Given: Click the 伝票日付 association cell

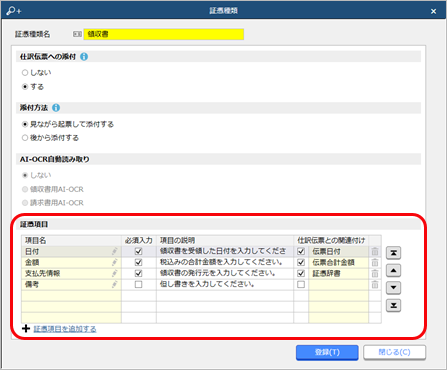Looking at the screenshot, I should [x=338, y=251].
